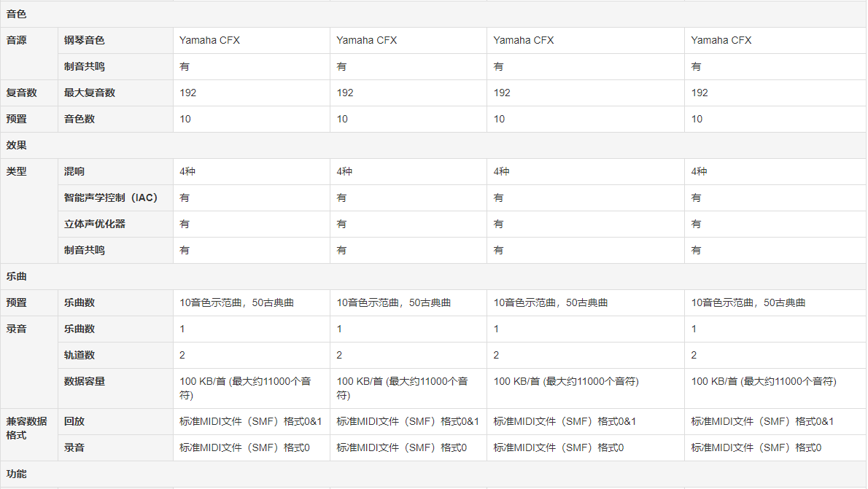Select 制音共鸣 label below 立体声优化器

(84, 250)
